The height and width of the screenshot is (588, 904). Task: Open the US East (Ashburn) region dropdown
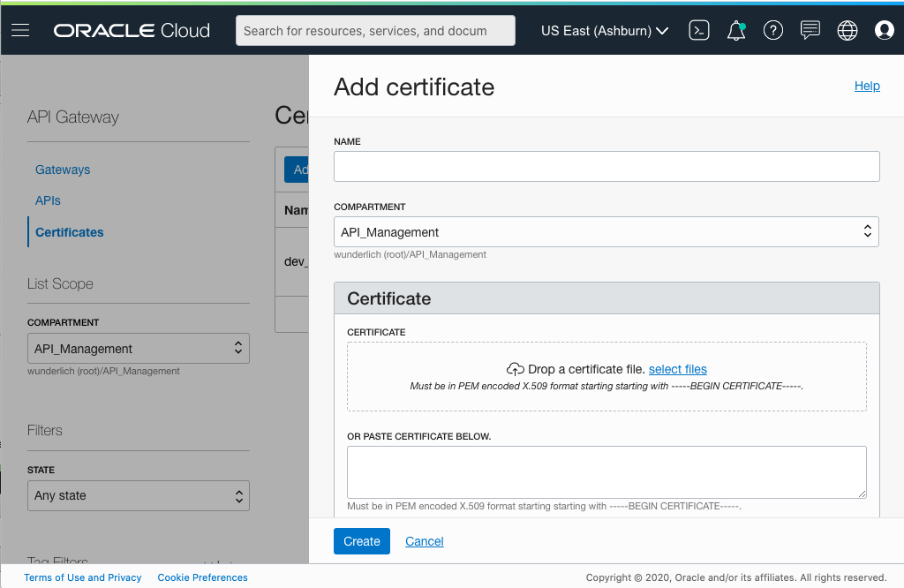pos(605,29)
